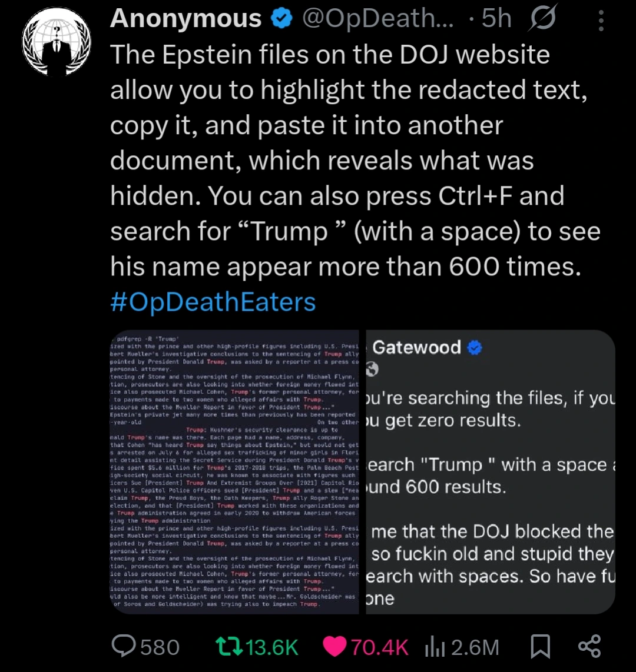Open the #OpDeathEaters hashtag
This screenshot has width=636, height=672.
tap(213, 302)
